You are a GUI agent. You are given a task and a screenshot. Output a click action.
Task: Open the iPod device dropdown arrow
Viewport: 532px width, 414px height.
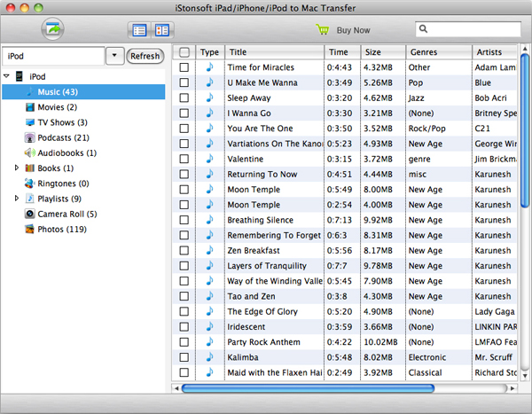click(114, 56)
